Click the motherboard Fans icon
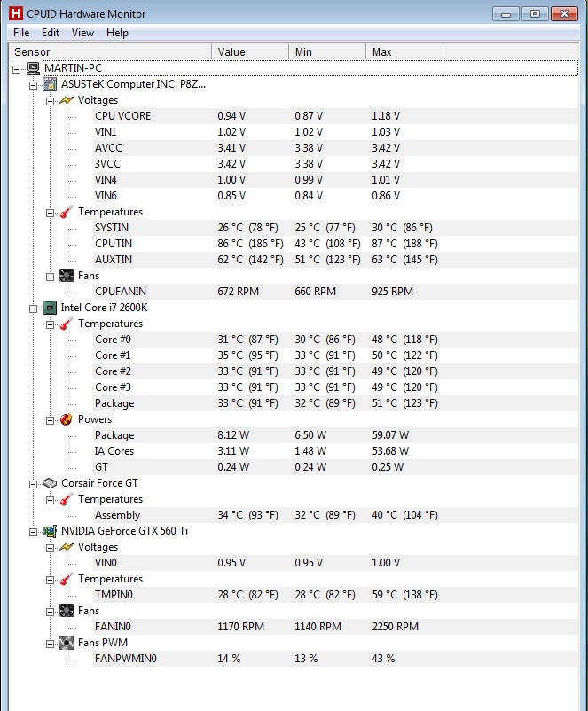This screenshot has width=588, height=711. tap(67, 276)
